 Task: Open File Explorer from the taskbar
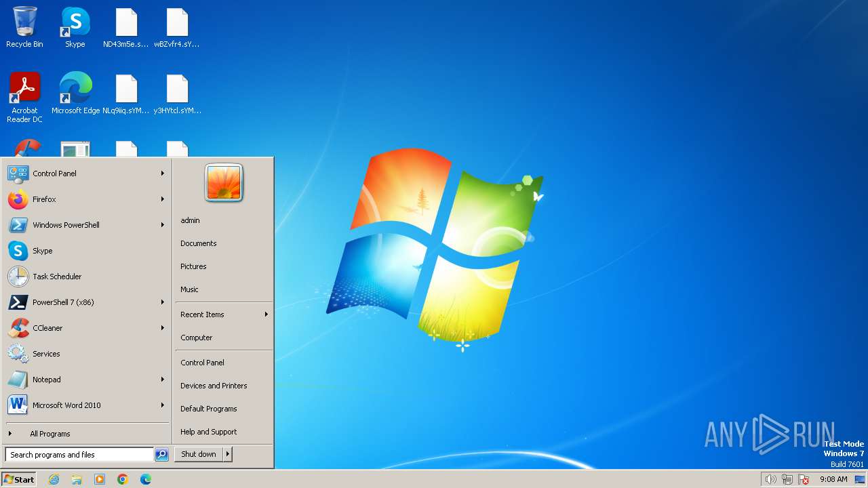(77, 479)
